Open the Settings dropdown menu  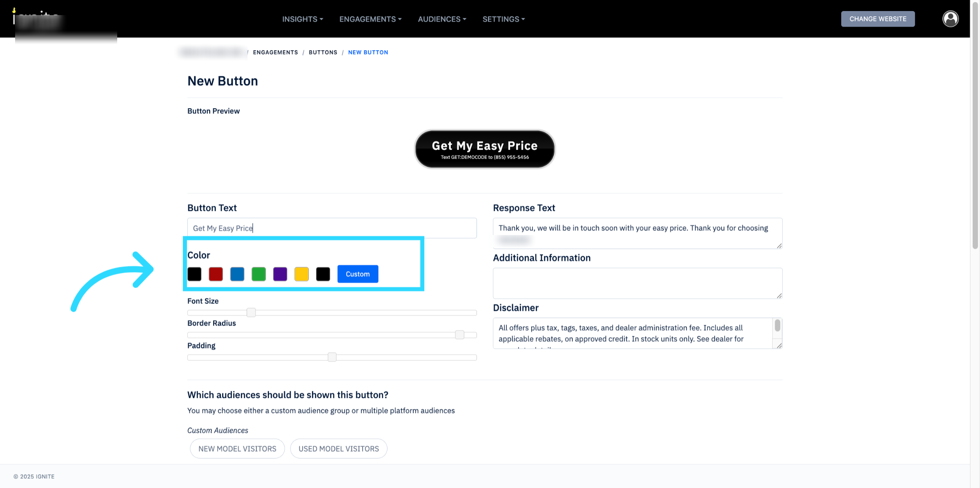[503, 19]
